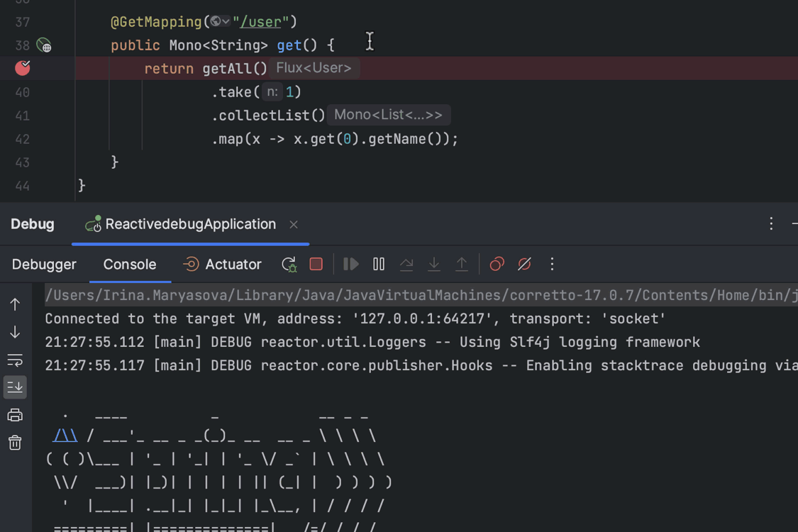The height and width of the screenshot is (532, 798).
Task: Click the console Down the Stack Trace arrow
Action: (15, 332)
